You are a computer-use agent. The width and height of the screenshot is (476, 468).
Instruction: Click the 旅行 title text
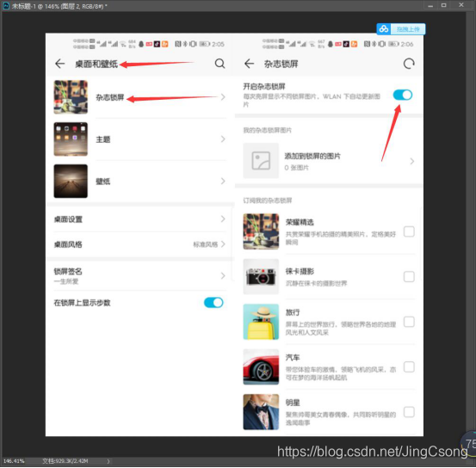pos(293,312)
